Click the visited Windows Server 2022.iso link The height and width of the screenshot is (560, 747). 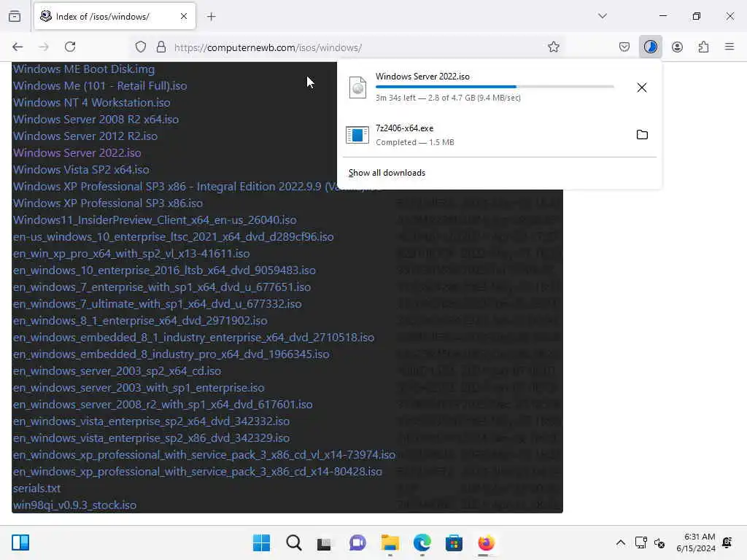(x=77, y=153)
